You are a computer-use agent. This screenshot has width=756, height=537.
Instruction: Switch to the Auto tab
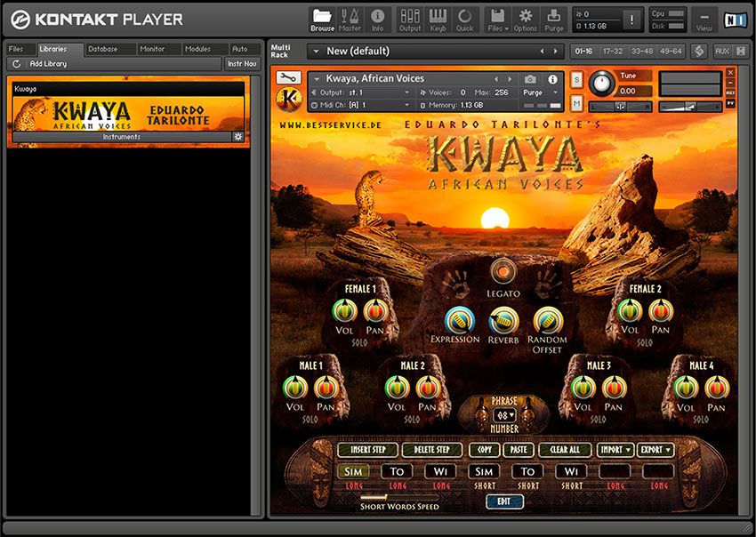pyautogui.click(x=240, y=49)
